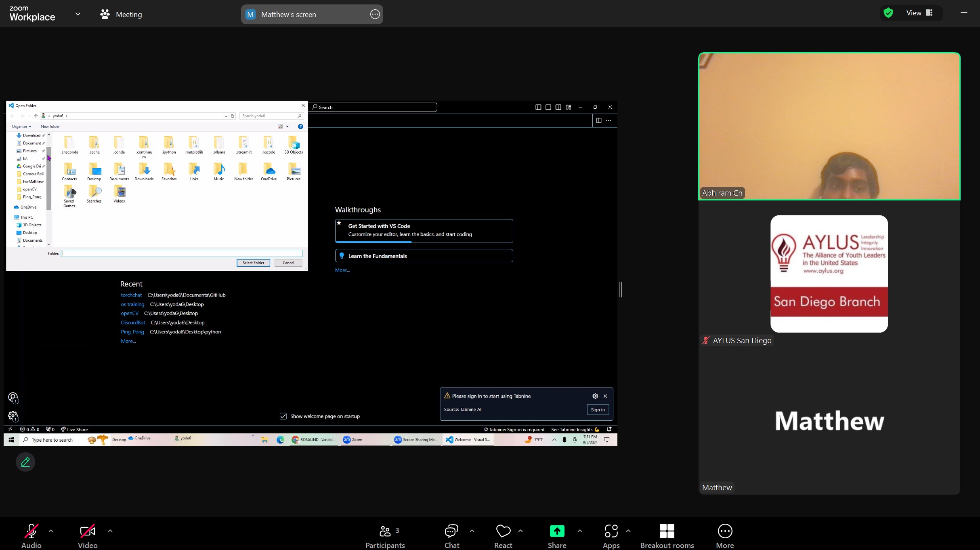The height and width of the screenshot is (550, 980).
Task: Select the .vscode folder
Action: (269, 145)
